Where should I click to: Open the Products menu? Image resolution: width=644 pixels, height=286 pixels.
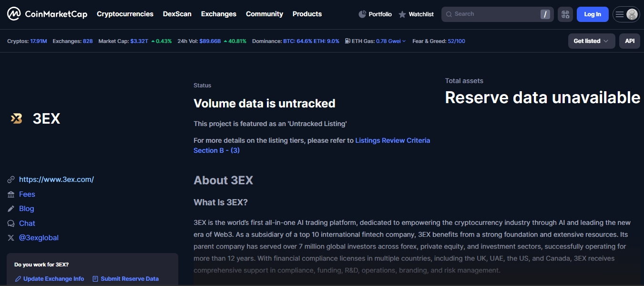(307, 14)
